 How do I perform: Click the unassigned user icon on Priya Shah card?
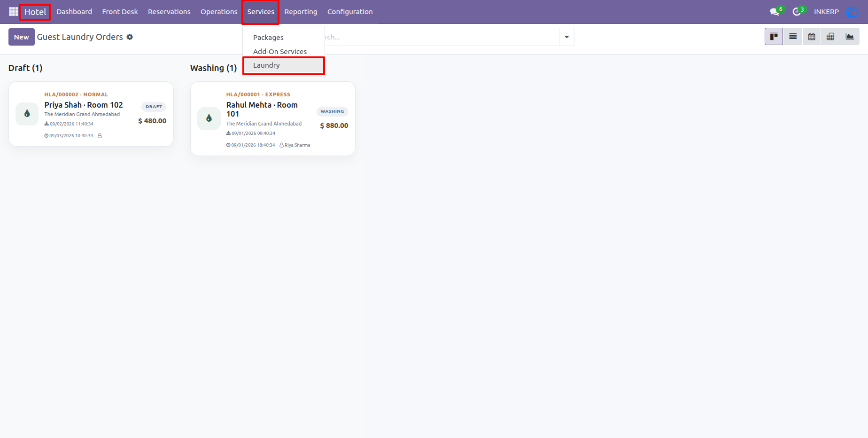click(100, 136)
